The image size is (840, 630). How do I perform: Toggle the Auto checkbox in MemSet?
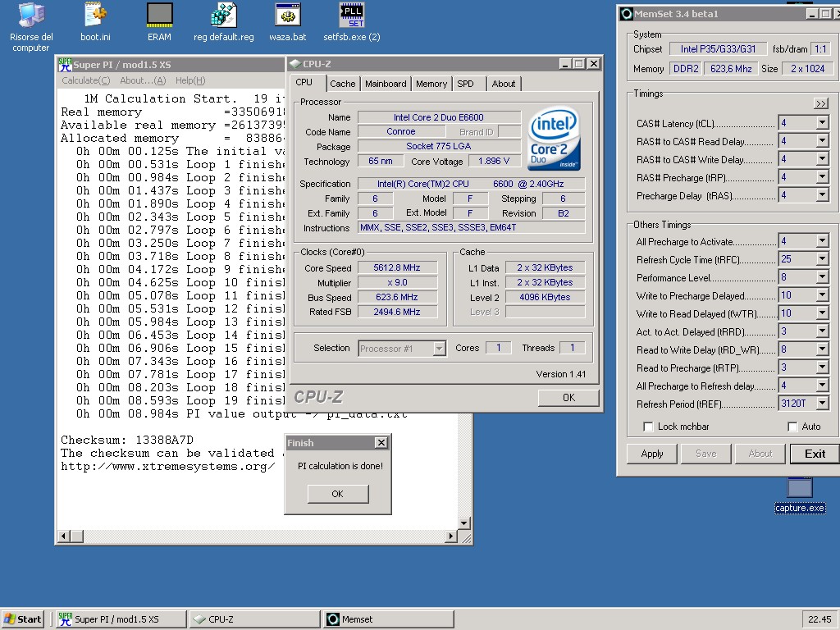793,427
